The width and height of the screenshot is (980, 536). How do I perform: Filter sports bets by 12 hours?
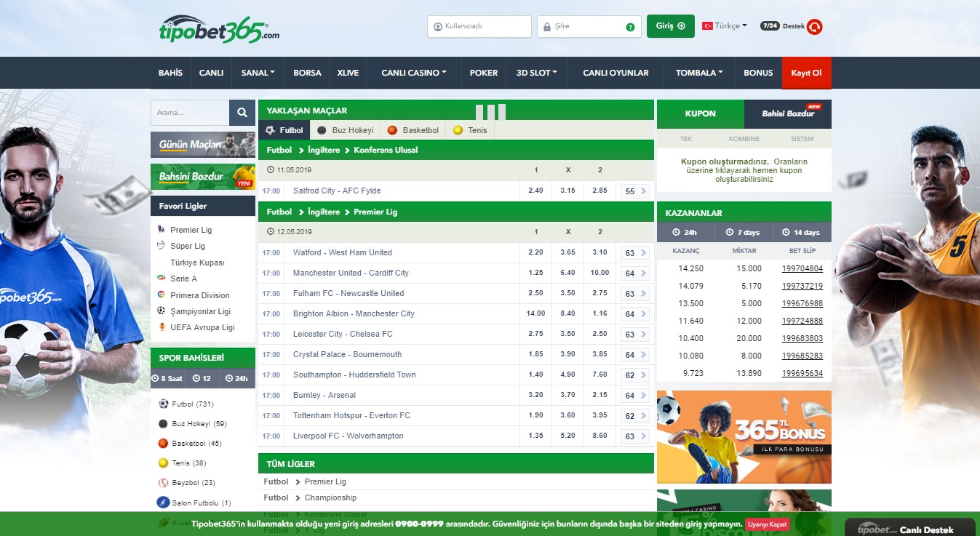pyautogui.click(x=203, y=378)
